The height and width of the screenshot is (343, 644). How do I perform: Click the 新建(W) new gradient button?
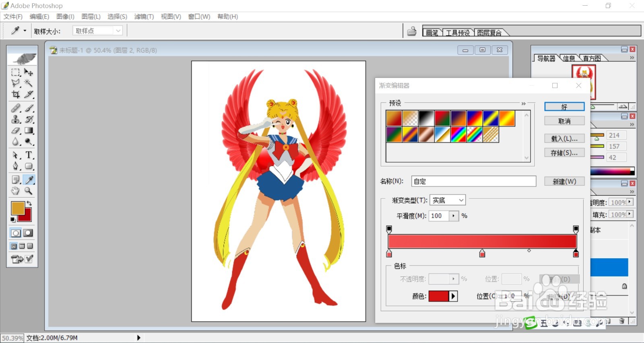[564, 182]
